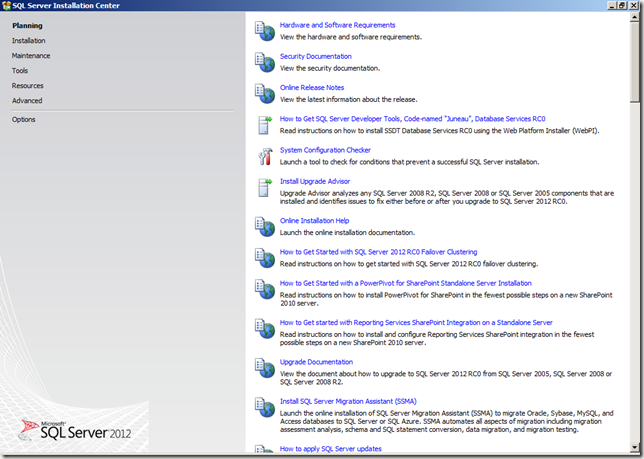Switch to the Maintenance page

click(x=31, y=55)
